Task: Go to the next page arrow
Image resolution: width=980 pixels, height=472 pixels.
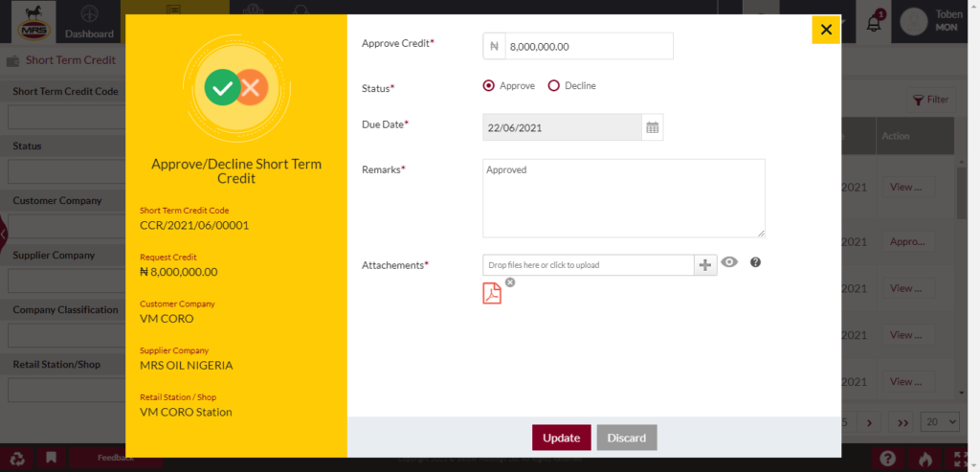Action: click(869, 422)
